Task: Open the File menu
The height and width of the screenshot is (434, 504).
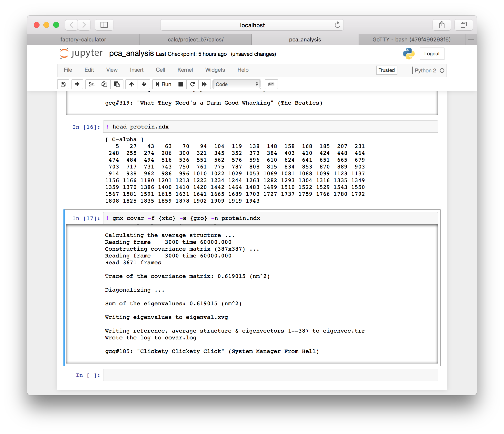Action: tap(68, 70)
